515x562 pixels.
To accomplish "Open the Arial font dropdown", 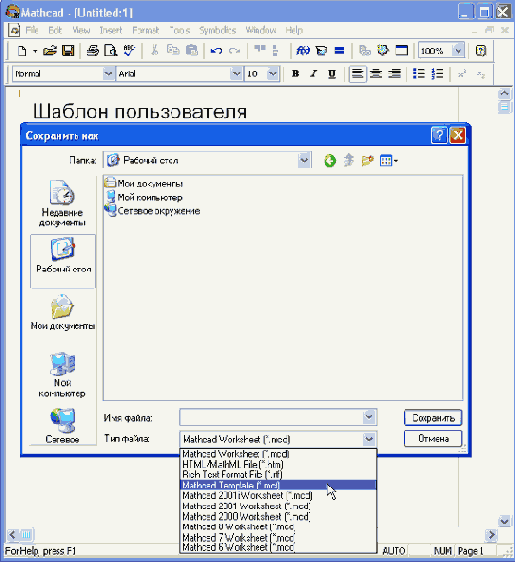I will [236, 74].
